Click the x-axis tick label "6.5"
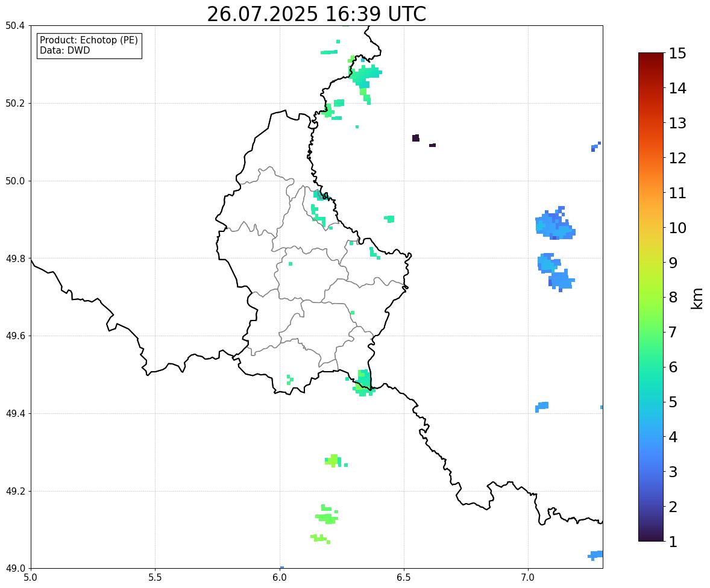 click(404, 578)
